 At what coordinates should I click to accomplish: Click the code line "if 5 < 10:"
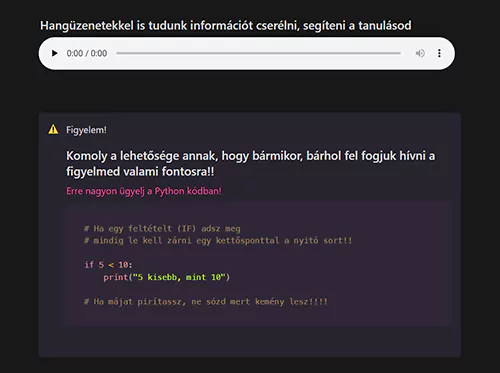click(108, 265)
